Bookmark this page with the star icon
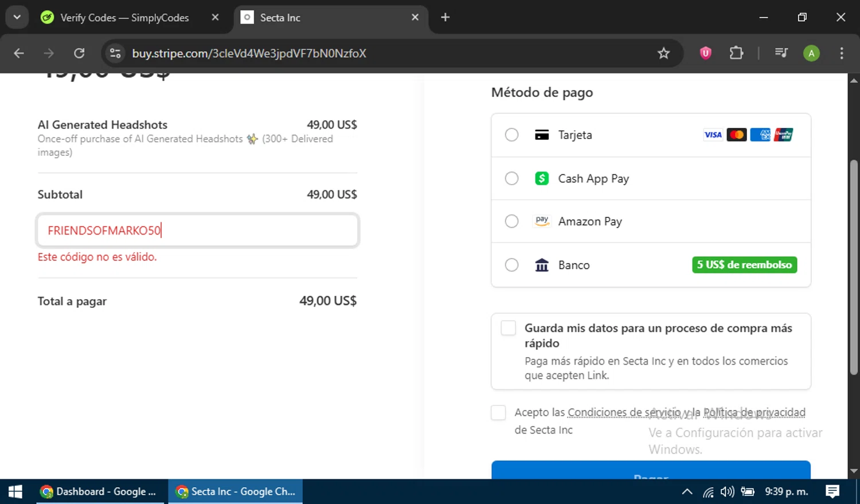 coord(663,53)
